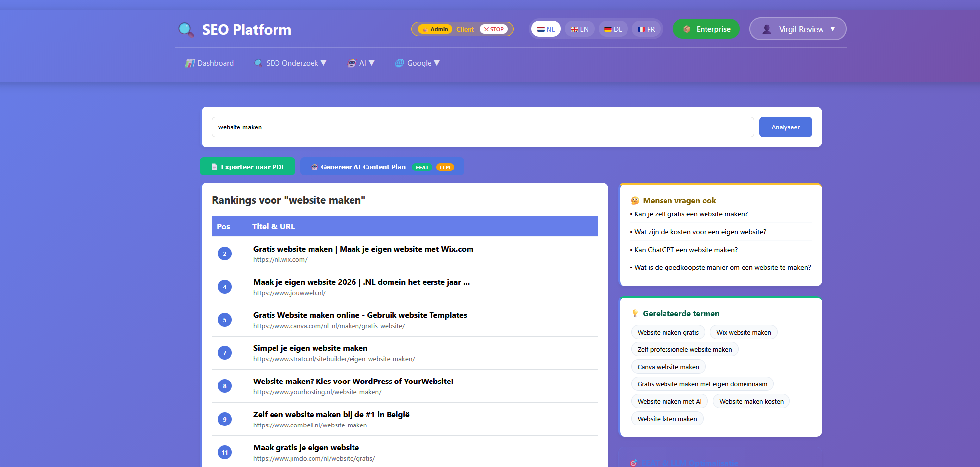Open Simpel je eigen website maken result
The image size is (980, 467).
click(x=311, y=348)
